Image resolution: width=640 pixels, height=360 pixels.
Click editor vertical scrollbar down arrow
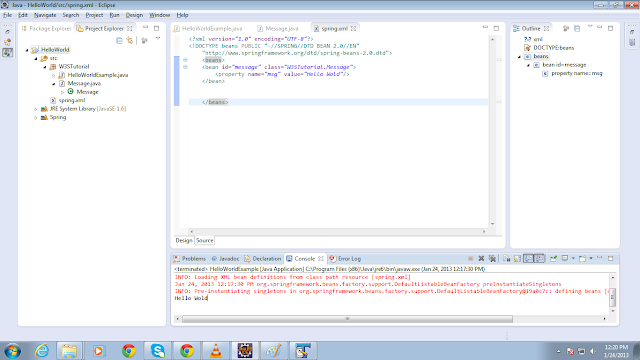[492, 224]
